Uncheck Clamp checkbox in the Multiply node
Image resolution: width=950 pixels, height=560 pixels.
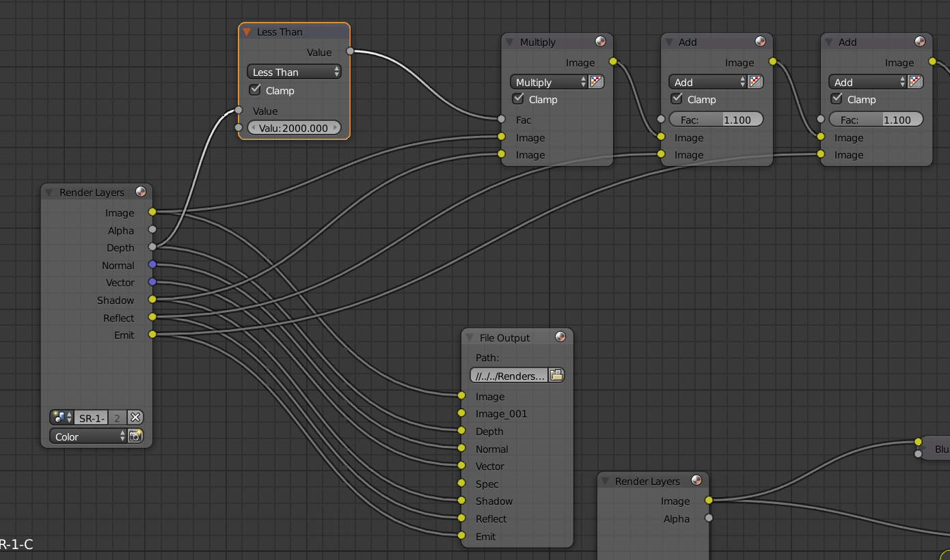coord(518,99)
